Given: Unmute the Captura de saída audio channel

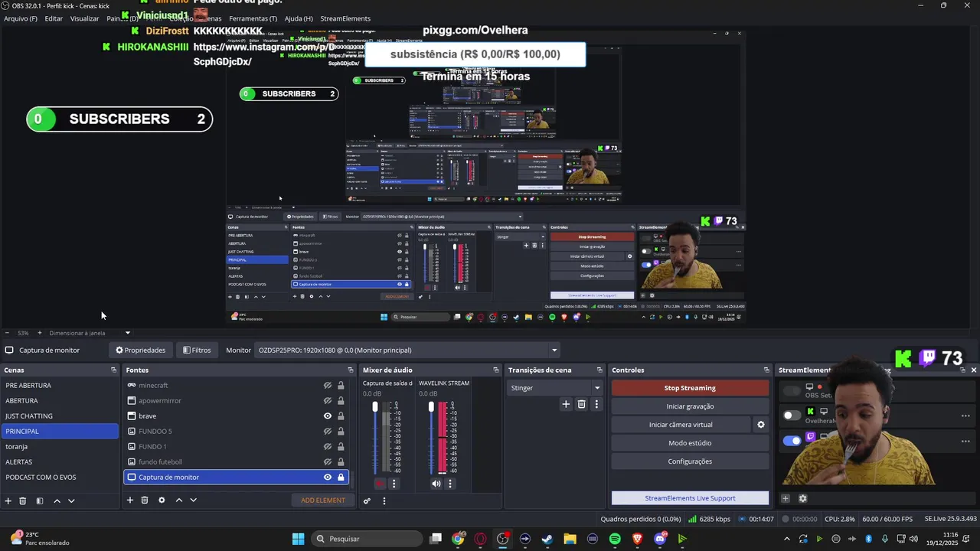Looking at the screenshot, I should click(x=380, y=484).
